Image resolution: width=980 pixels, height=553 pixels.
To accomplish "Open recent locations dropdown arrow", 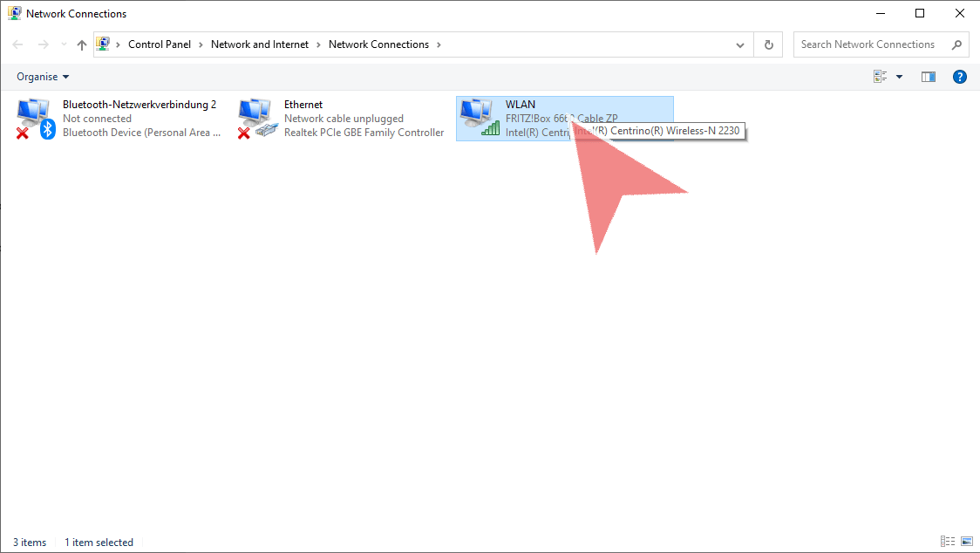I will pos(63,44).
